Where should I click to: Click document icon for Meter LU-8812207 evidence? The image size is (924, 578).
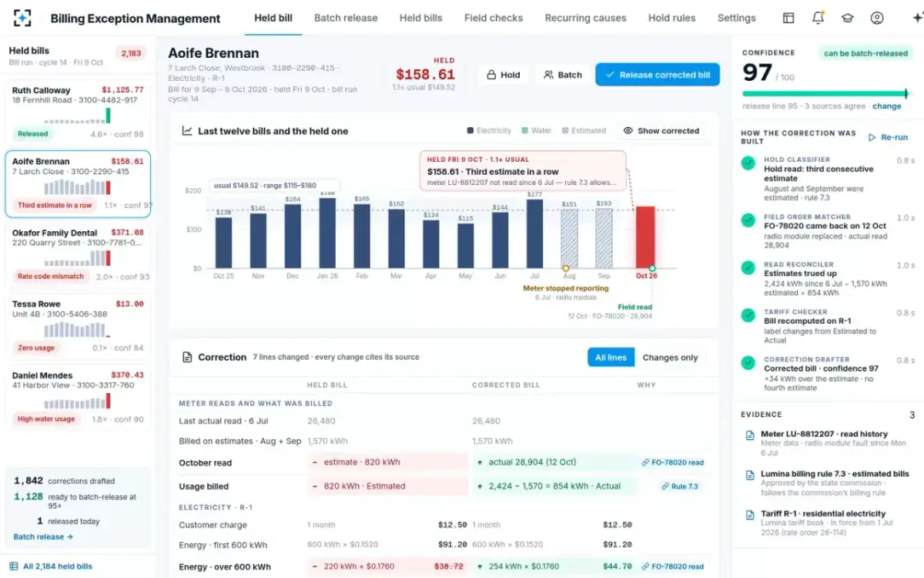tap(750, 435)
